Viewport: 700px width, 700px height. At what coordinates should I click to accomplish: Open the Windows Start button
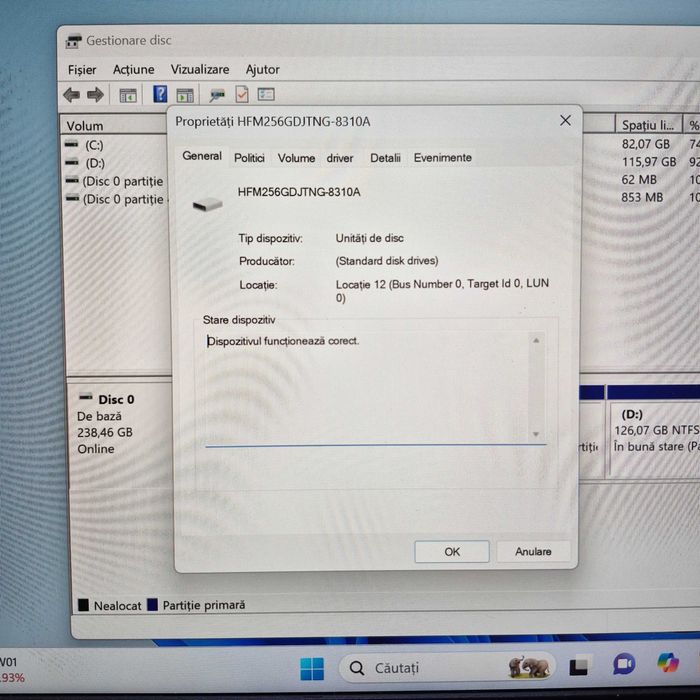312,668
